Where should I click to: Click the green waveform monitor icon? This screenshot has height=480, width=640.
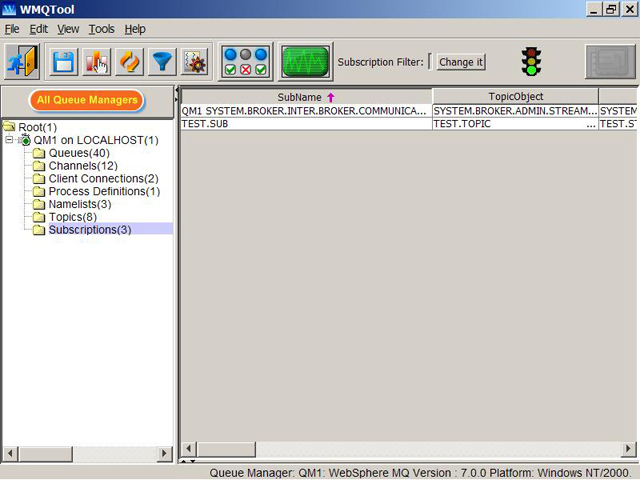[305, 62]
